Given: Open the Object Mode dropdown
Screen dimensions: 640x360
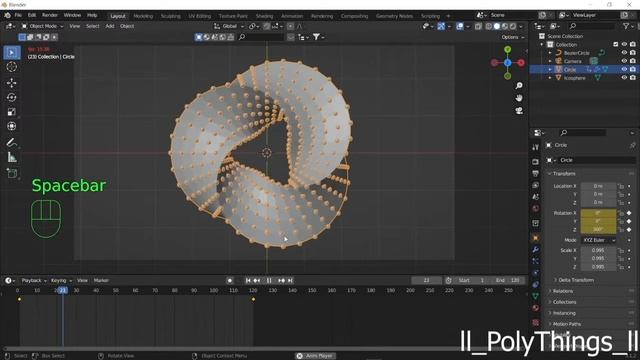Looking at the screenshot, I should pyautogui.click(x=42, y=26).
